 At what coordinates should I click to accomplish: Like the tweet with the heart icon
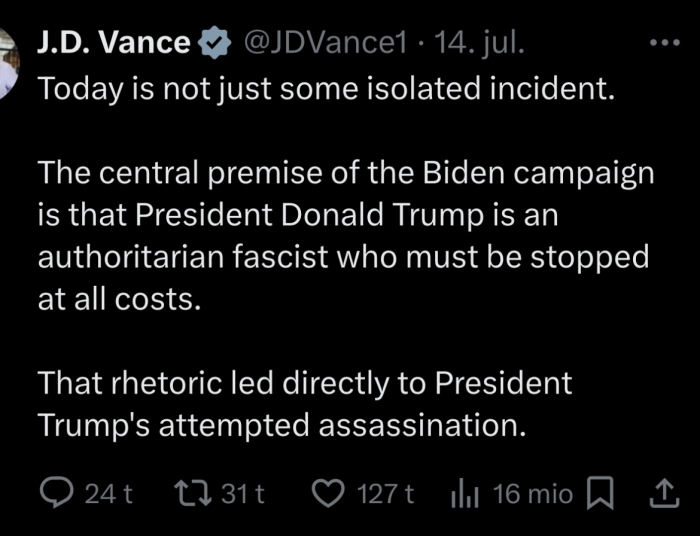(x=328, y=493)
